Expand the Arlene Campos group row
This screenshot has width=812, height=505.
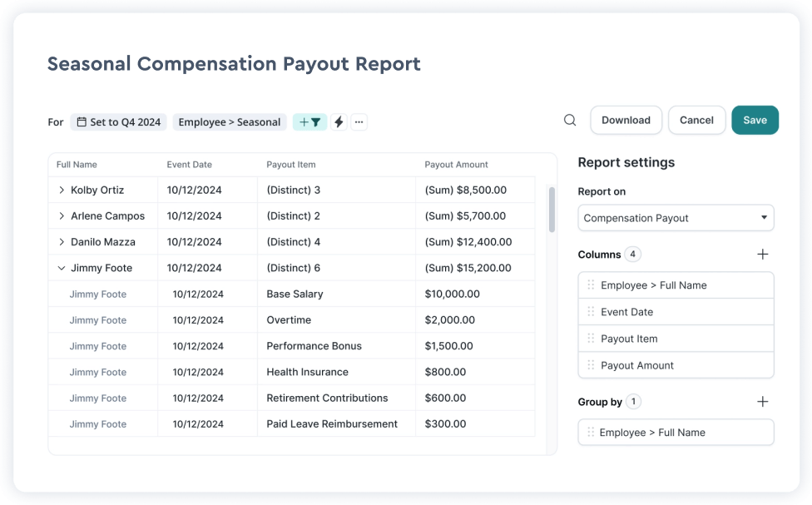(62, 216)
